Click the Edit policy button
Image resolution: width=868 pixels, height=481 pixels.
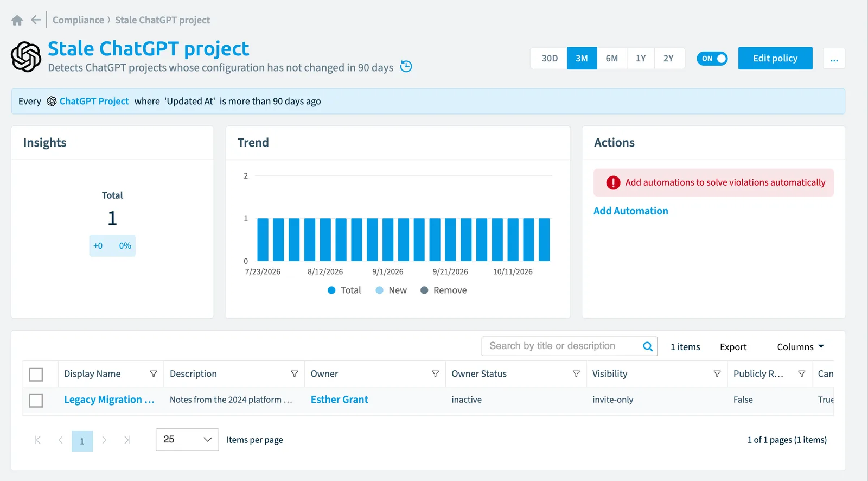(775, 58)
